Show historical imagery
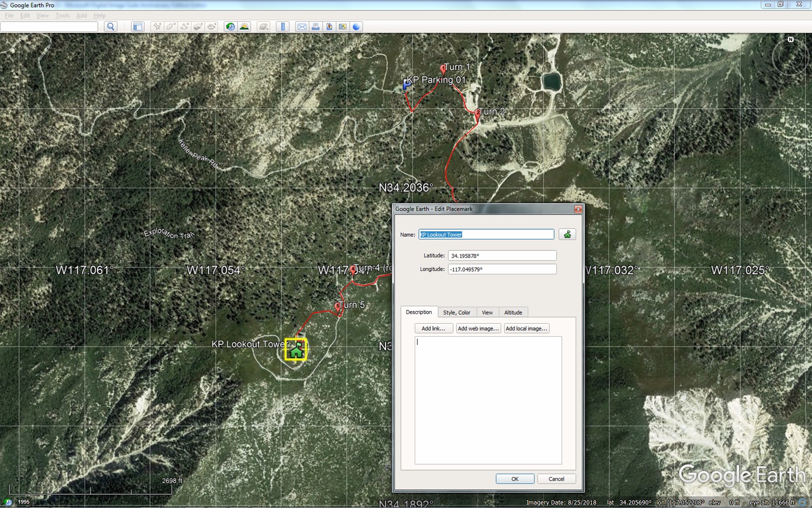The image size is (812, 508). click(230, 27)
